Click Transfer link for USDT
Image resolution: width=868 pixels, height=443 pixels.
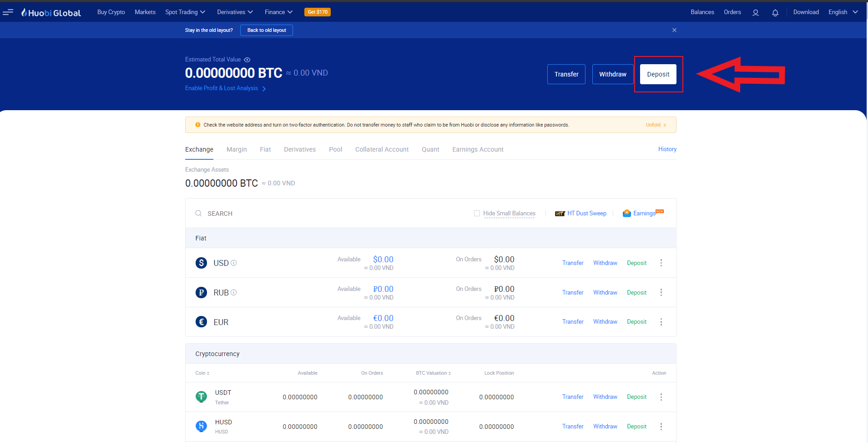573,397
